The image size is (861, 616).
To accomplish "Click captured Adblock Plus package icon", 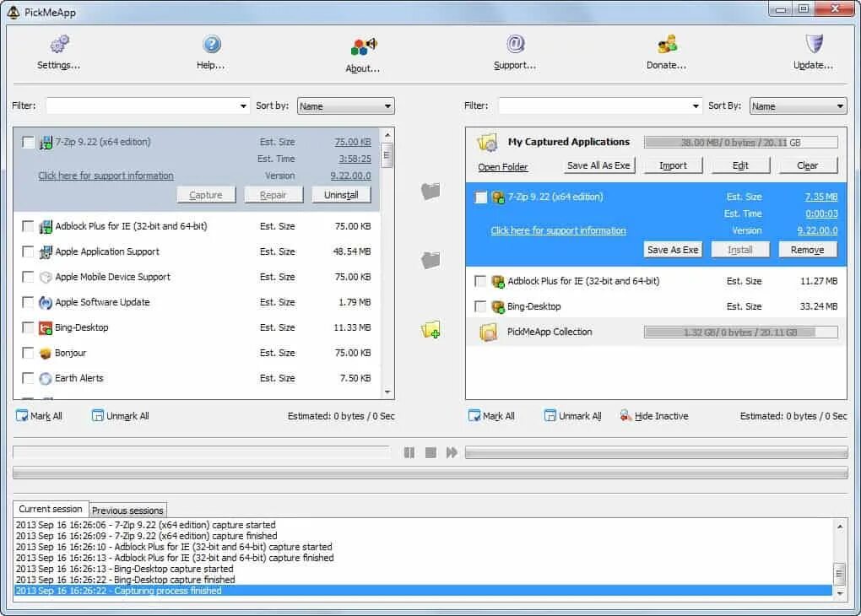I will [498, 282].
